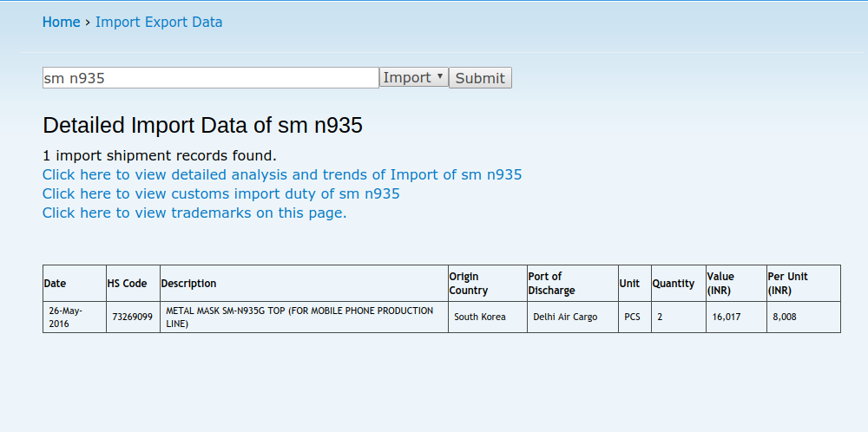The height and width of the screenshot is (432, 868).
Task: Select the HS code 73269099 cell
Action: (x=132, y=317)
